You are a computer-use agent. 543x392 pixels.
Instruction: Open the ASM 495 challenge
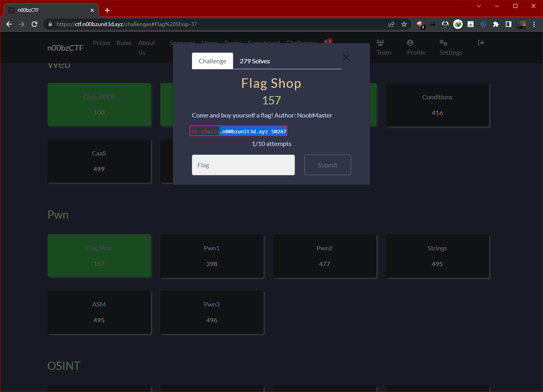99,312
